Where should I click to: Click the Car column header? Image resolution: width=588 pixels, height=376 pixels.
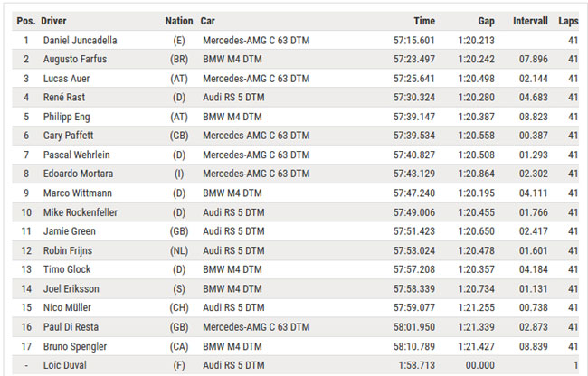coord(208,21)
